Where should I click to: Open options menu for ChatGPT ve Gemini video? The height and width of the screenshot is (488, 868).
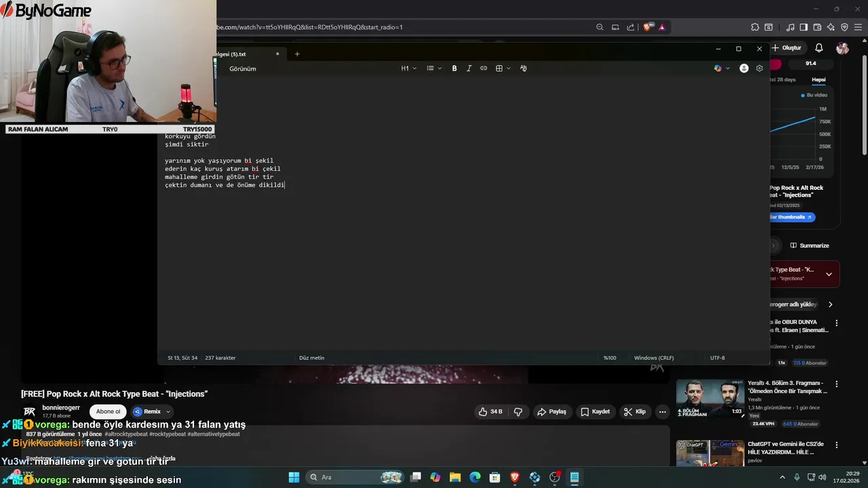click(836, 445)
